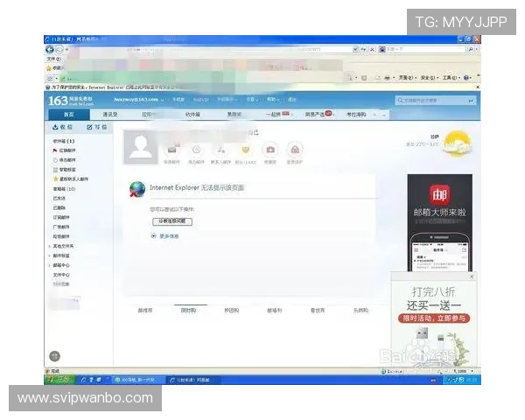Click the 163 mail logo

click(71, 100)
